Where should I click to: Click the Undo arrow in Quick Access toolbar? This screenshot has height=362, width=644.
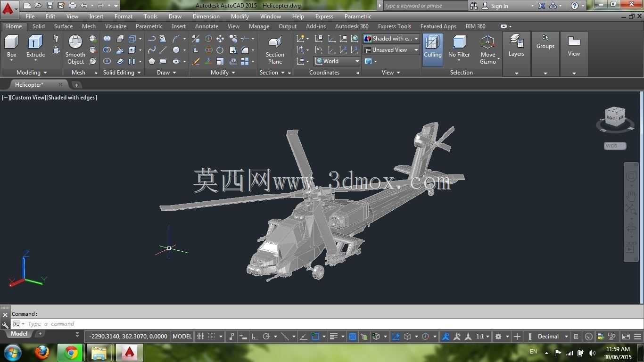click(x=83, y=6)
